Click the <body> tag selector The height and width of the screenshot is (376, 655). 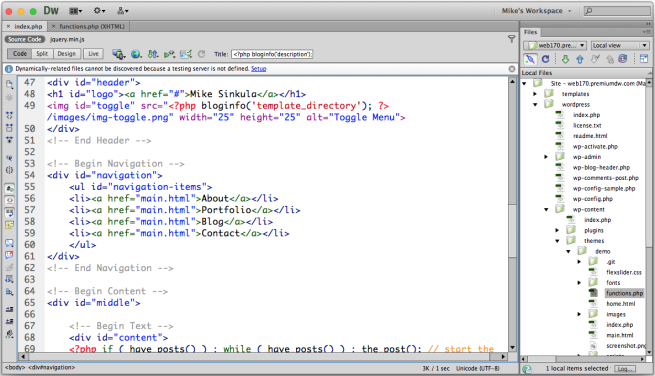[15, 368]
